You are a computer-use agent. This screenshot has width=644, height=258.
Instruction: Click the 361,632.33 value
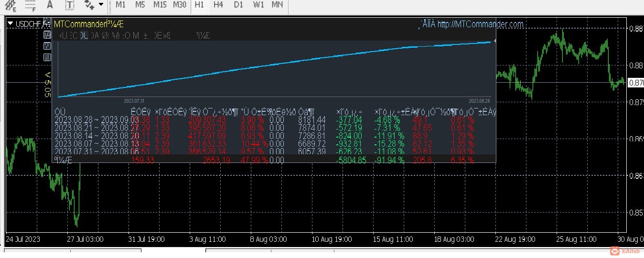coord(207,144)
